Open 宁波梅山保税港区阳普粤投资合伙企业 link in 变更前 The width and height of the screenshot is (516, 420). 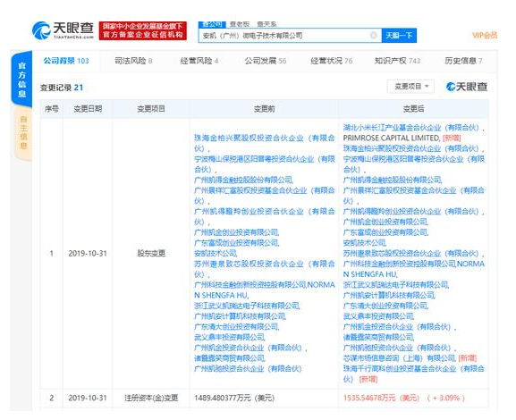point(264,164)
